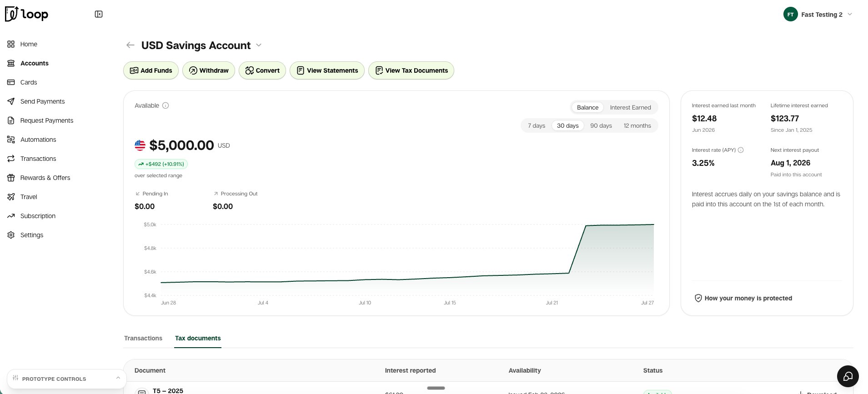Click the Processing Out $0.00 amount
The width and height of the screenshot is (868, 394).
click(x=223, y=206)
